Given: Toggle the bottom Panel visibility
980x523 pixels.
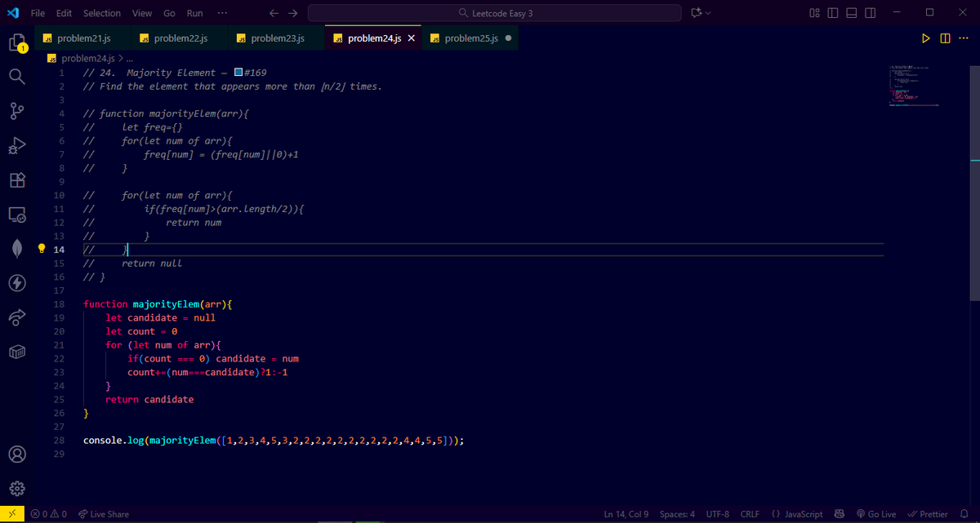Looking at the screenshot, I should tap(852, 13).
